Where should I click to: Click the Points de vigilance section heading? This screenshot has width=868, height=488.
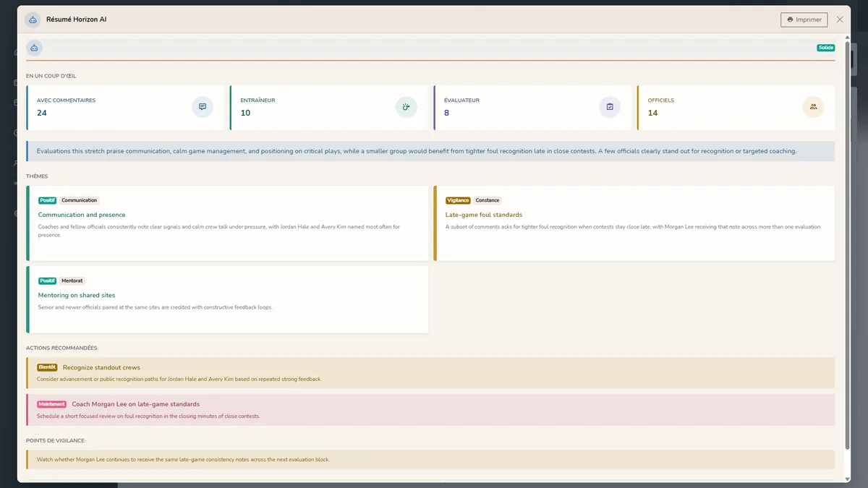[x=55, y=440]
